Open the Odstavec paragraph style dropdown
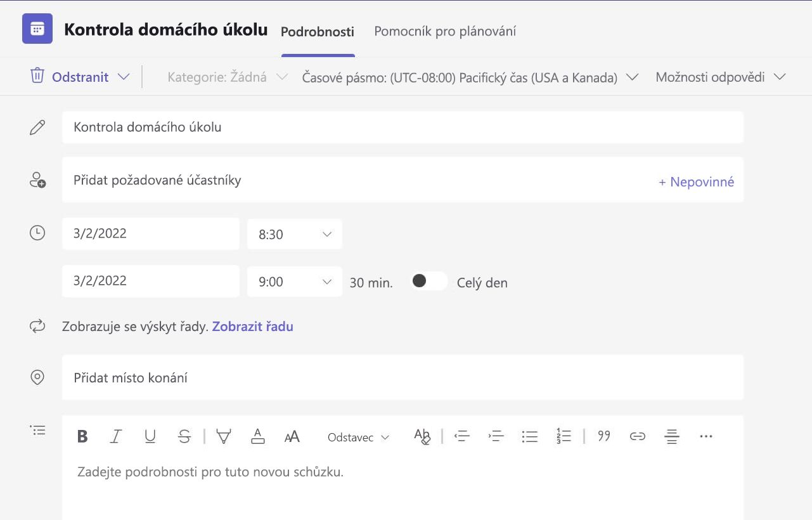812x520 pixels. click(358, 437)
